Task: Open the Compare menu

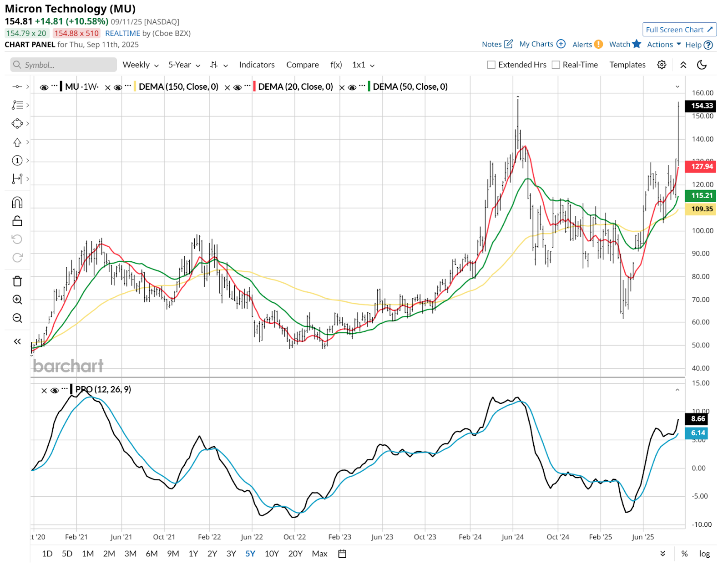Action: pos(303,65)
